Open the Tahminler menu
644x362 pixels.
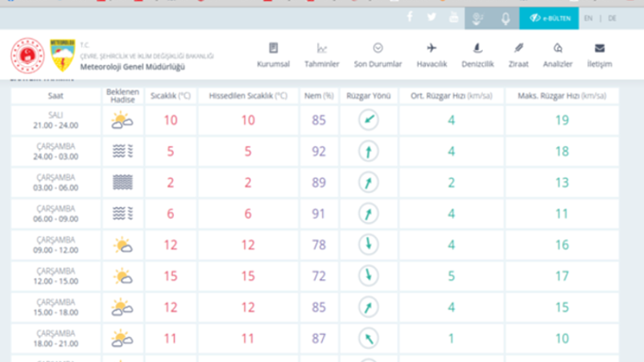pyautogui.click(x=322, y=56)
